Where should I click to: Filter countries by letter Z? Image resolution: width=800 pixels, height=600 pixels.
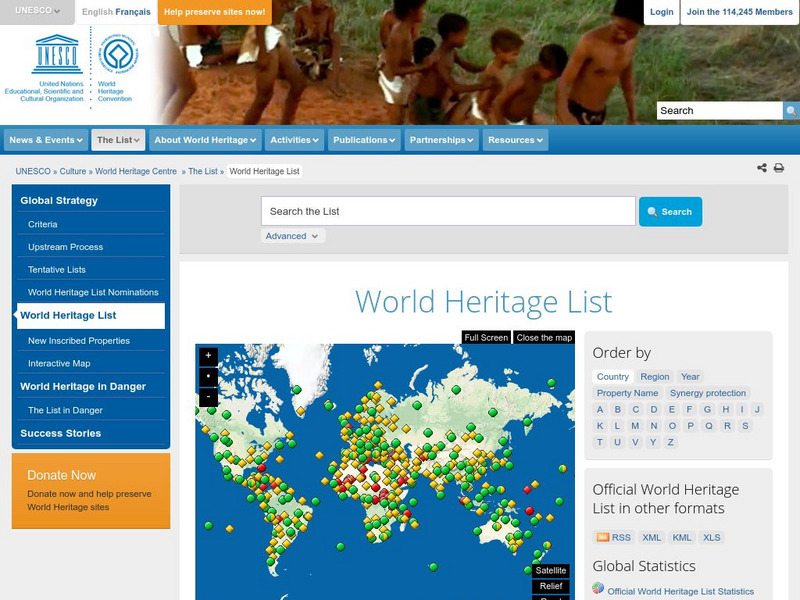(670, 442)
